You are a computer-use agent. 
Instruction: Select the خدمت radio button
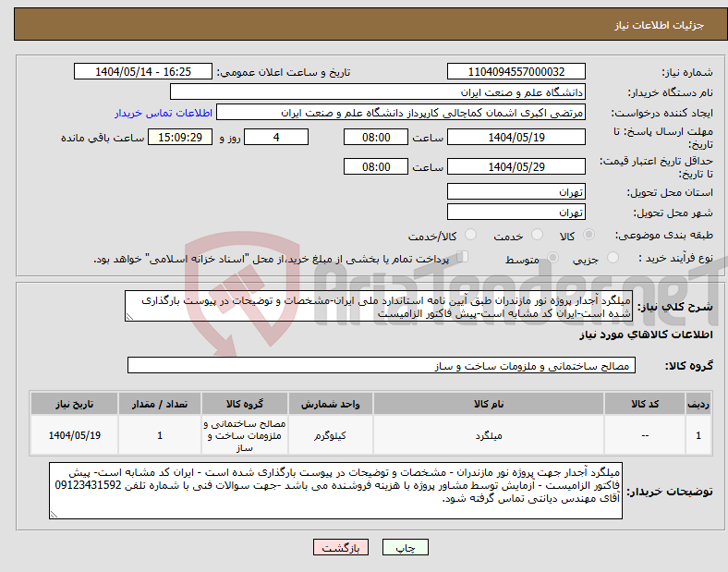[537, 235]
